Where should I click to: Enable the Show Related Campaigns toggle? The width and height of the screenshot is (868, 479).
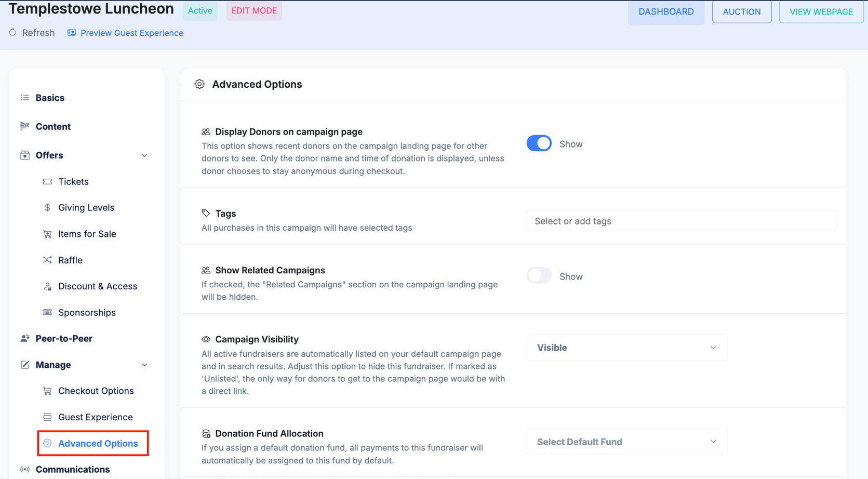coord(539,276)
